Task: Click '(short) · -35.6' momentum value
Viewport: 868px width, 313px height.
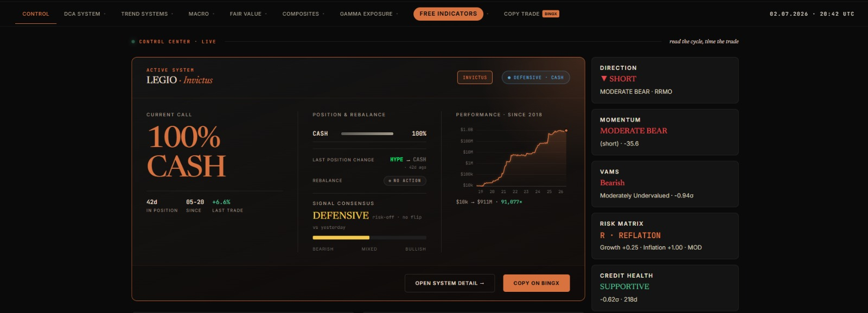Action: 619,144
